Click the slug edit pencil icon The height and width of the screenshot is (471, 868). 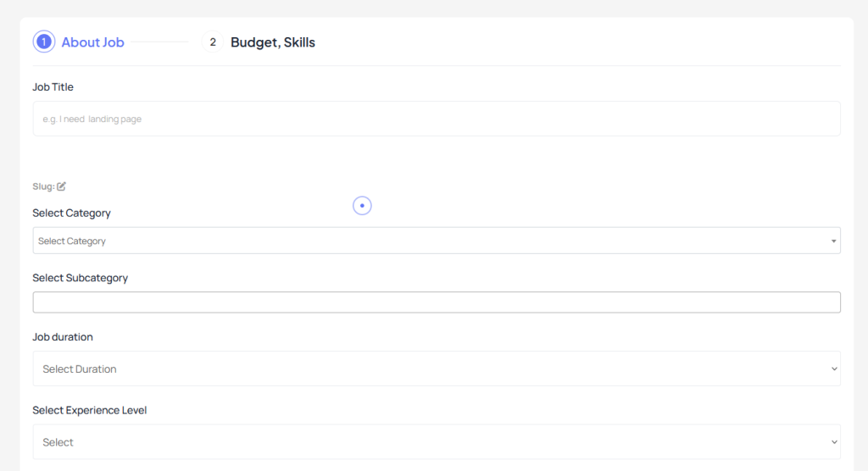[x=61, y=186]
